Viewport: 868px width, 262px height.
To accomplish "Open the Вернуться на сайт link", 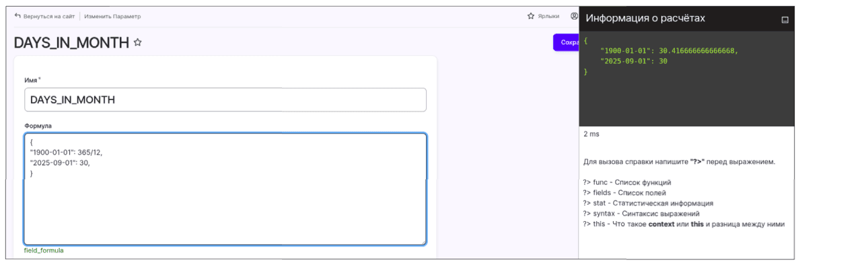I will tap(48, 16).
